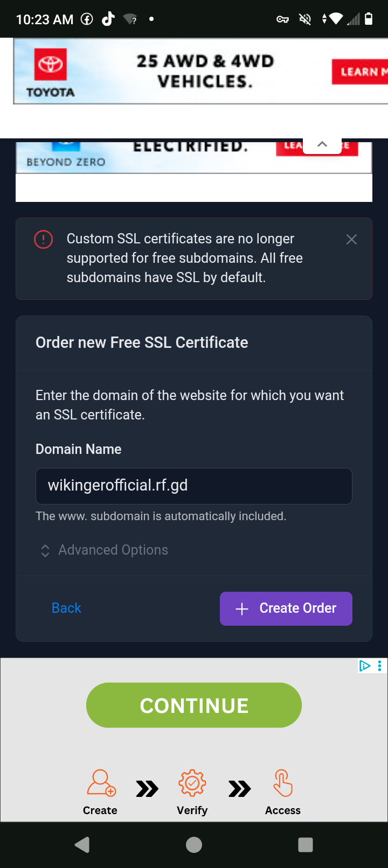Tap the Access hand icon in ad
Screen dimensions: 388x868
tap(282, 783)
